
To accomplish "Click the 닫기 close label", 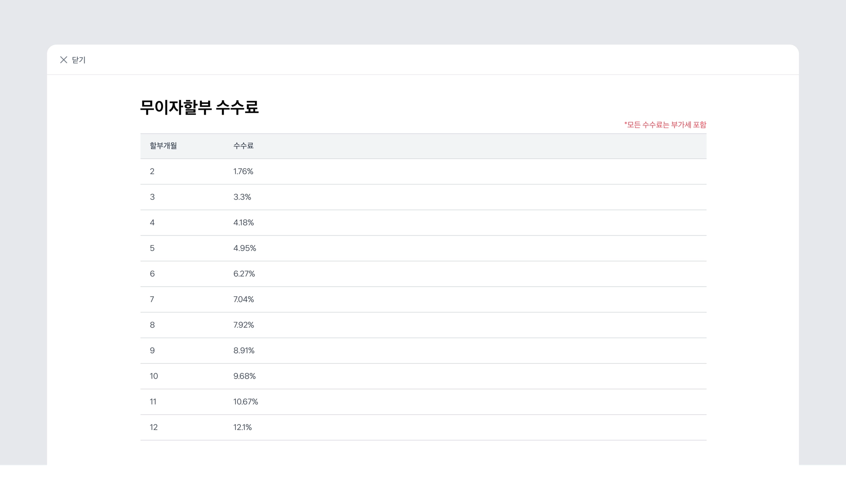I will tap(78, 60).
